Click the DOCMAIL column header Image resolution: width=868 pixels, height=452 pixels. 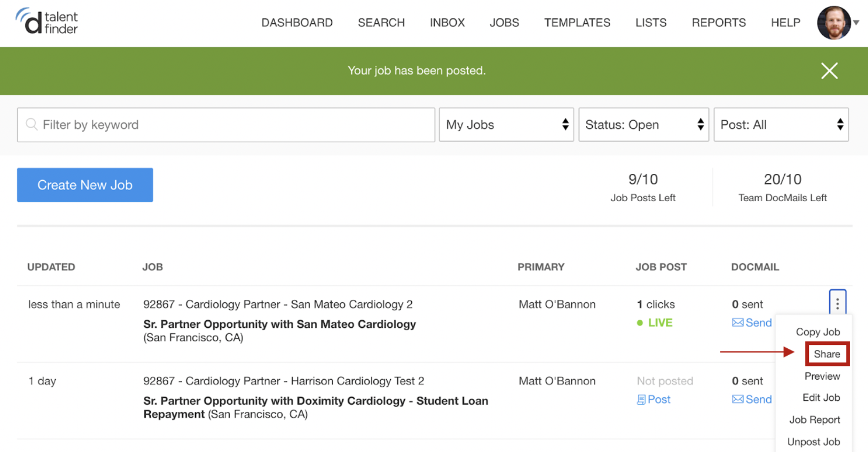click(755, 267)
